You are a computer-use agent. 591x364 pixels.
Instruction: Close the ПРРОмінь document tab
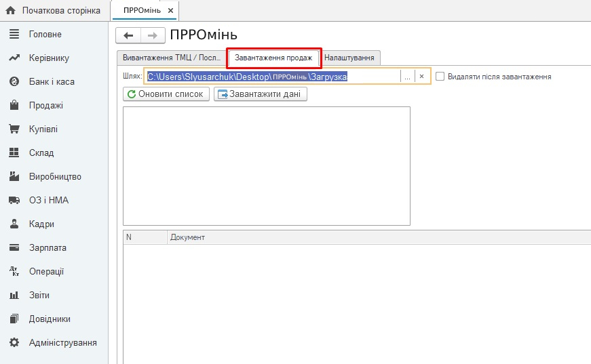tap(170, 11)
